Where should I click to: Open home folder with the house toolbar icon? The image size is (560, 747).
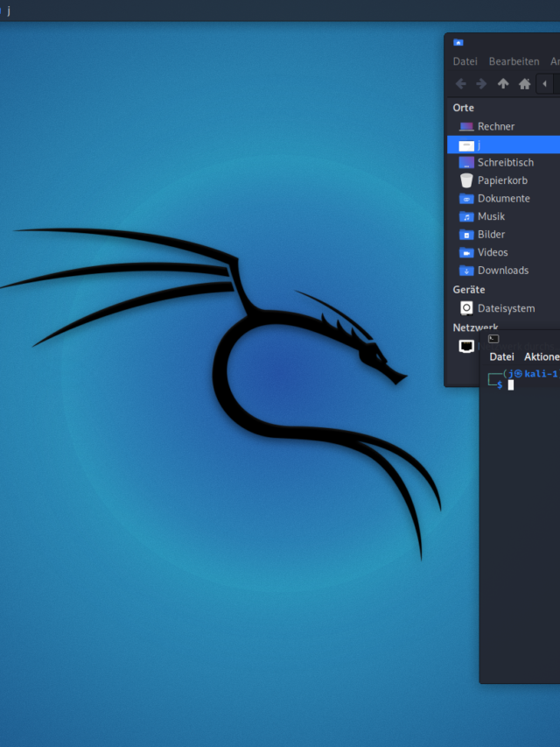pyautogui.click(x=524, y=84)
